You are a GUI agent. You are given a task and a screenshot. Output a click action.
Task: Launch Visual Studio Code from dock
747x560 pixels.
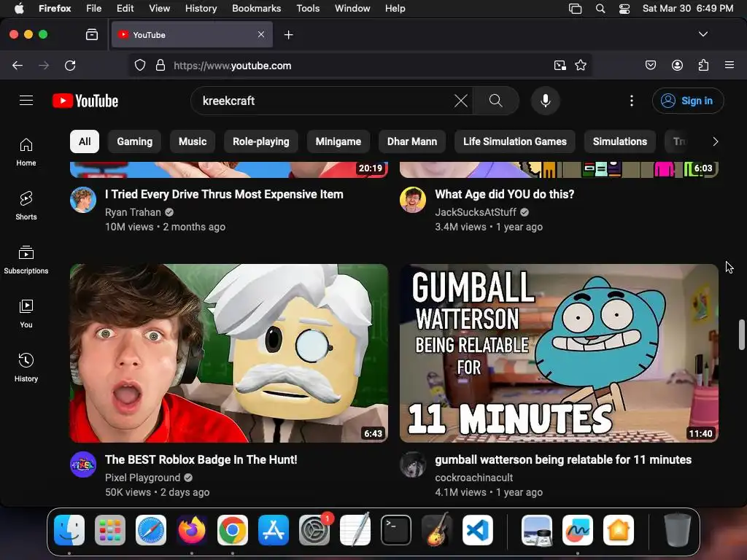(x=477, y=530)
